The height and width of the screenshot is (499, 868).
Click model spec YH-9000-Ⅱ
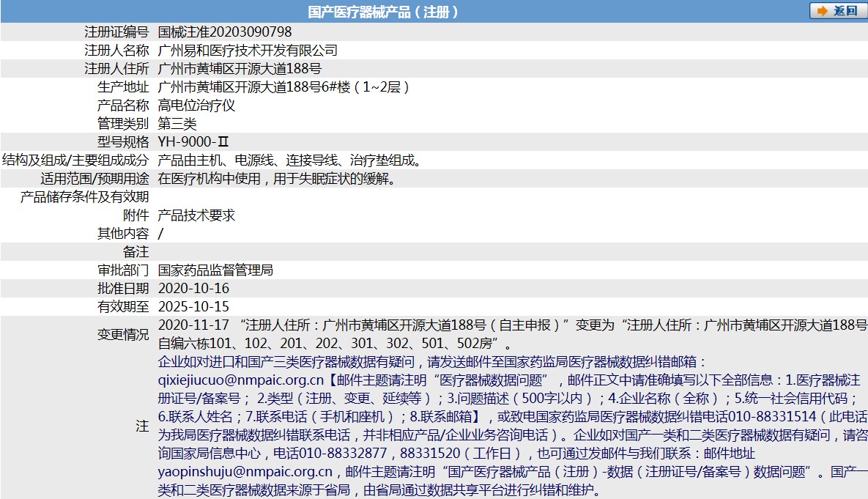click(x=193, y=141)
